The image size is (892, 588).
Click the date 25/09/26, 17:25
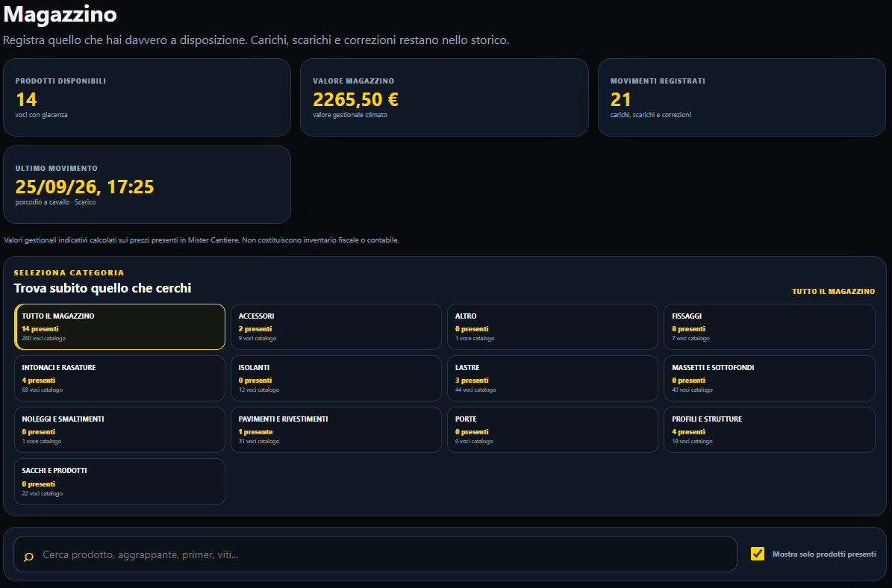pos(85,187)
